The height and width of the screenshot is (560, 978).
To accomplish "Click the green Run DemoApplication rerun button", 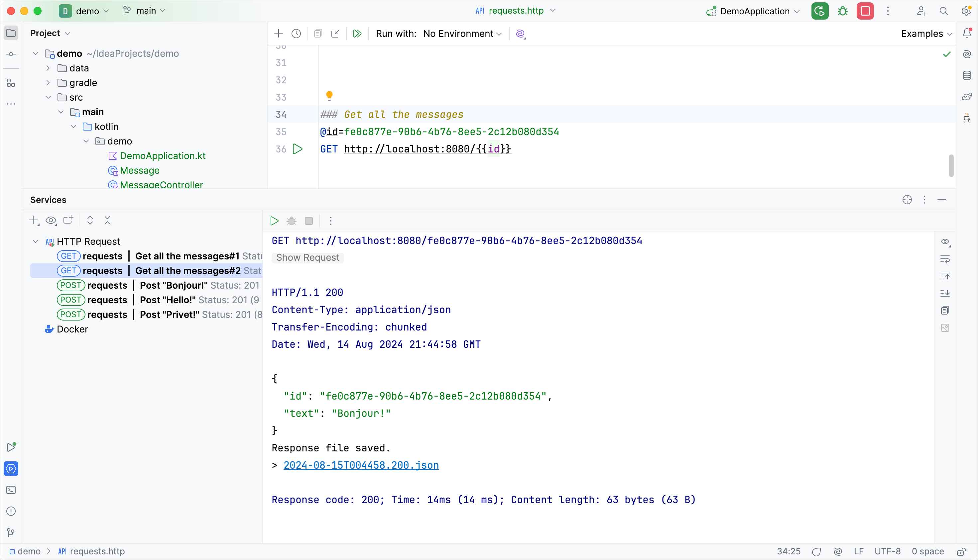I will coord(820,11).
